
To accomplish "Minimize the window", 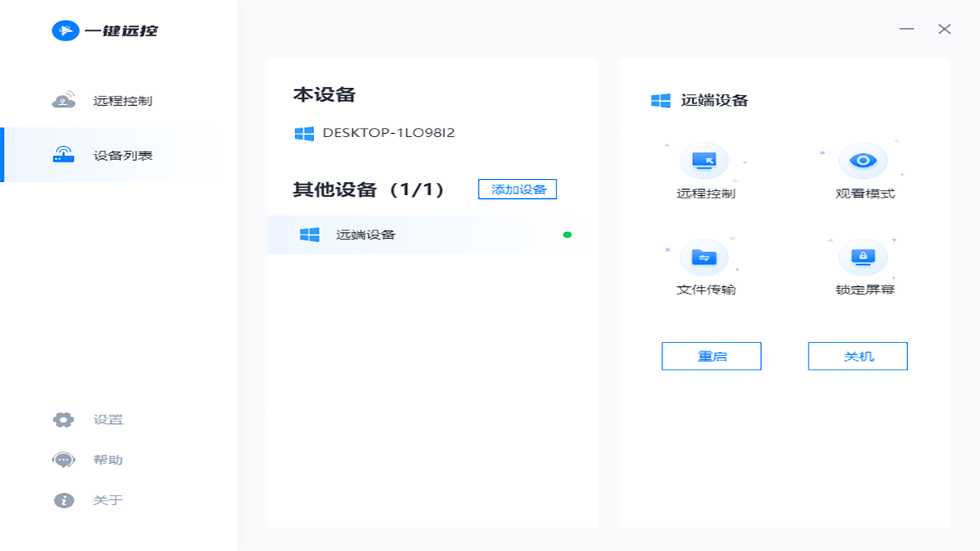I will 907,29.
